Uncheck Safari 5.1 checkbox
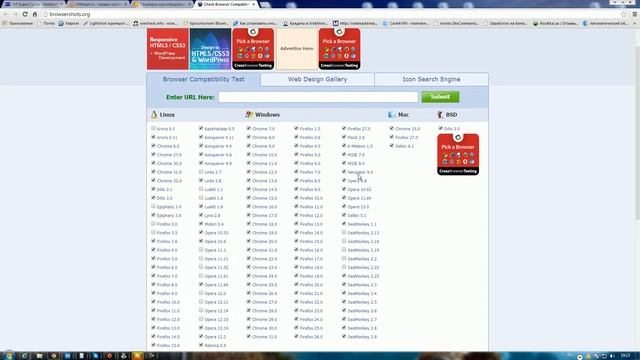This screenshot has width=640, height=360. (x=344, y=215)
